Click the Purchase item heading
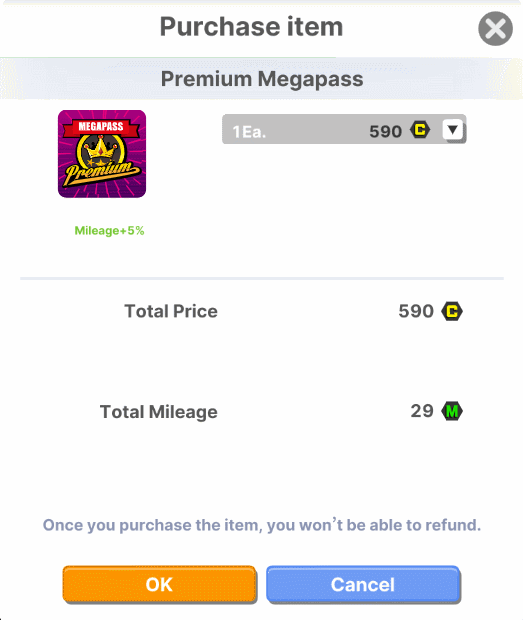 [251, 26]
